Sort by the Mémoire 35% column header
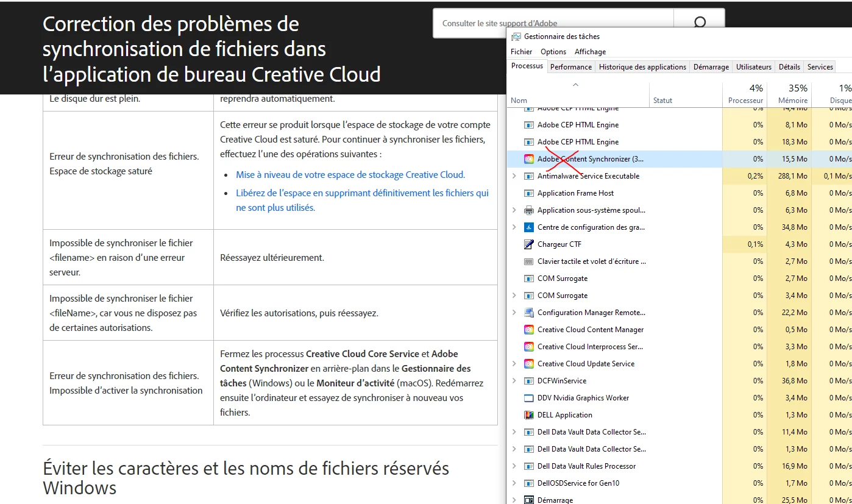 click(789, 94)
